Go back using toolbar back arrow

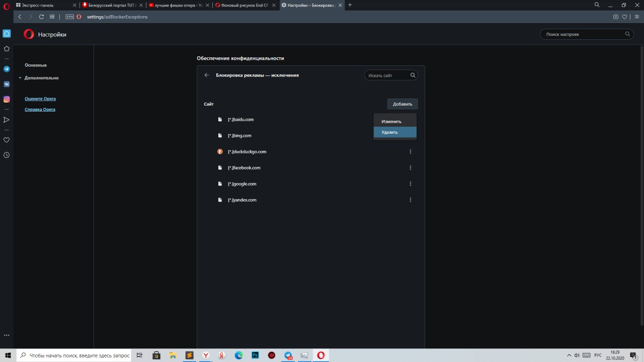[20, 17]
